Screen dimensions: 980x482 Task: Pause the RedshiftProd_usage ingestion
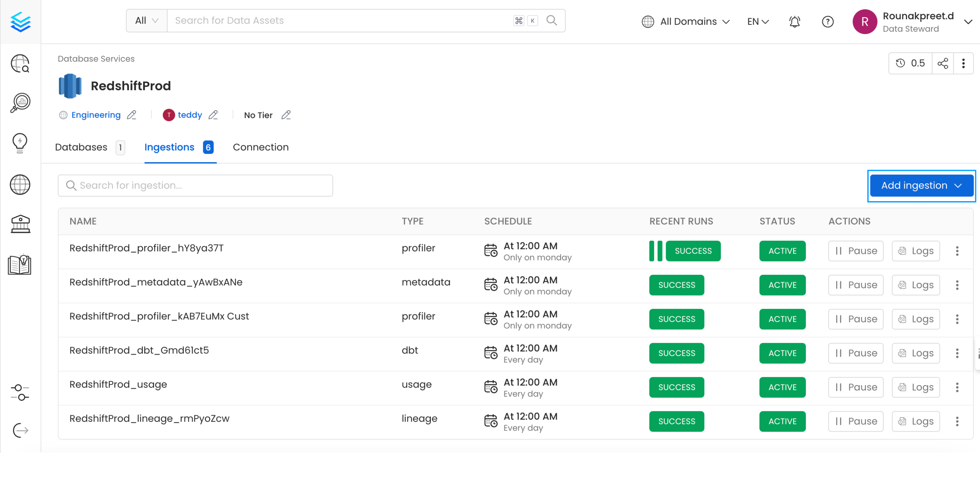click(x=855, y=387)
